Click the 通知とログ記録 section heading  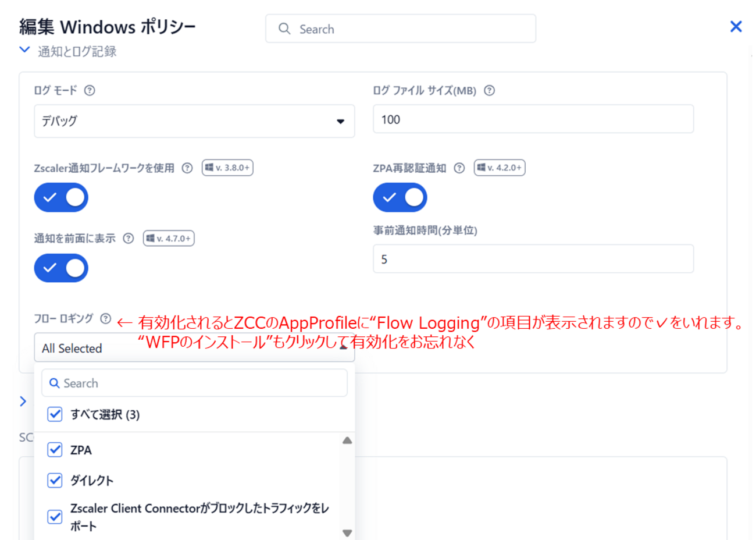tap(77, 51)
